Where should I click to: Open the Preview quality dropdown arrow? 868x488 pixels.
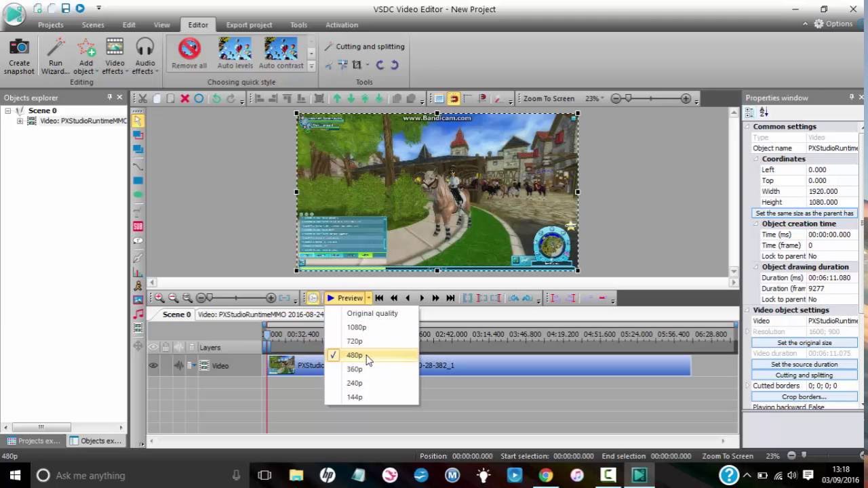coord(368,298)
